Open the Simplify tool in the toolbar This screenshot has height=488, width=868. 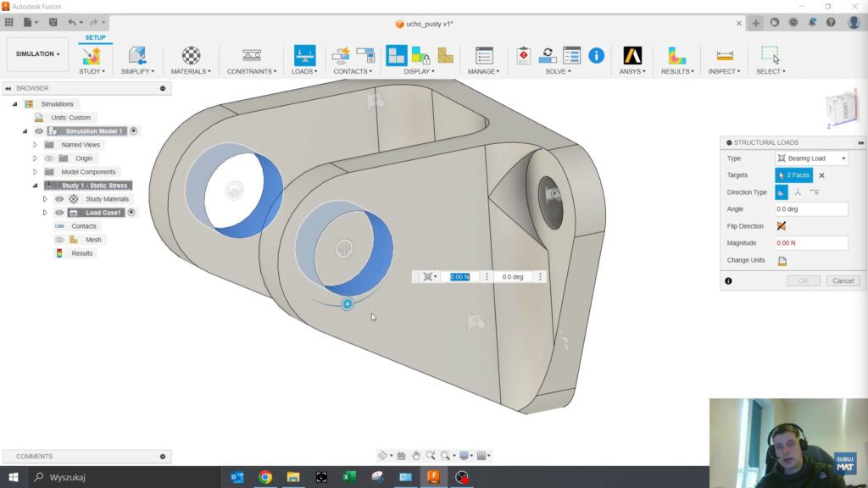coord(136,58)
